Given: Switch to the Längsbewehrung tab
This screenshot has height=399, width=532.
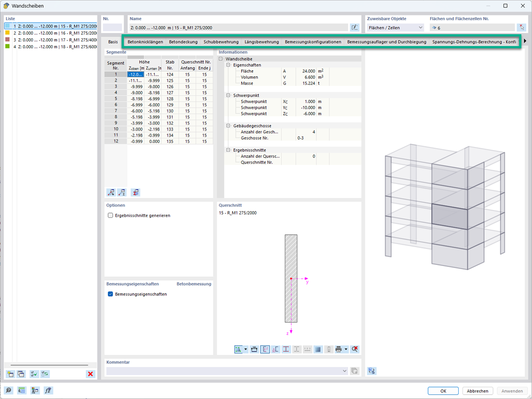Looking at the screenshot, I should [x=262, y=42].
